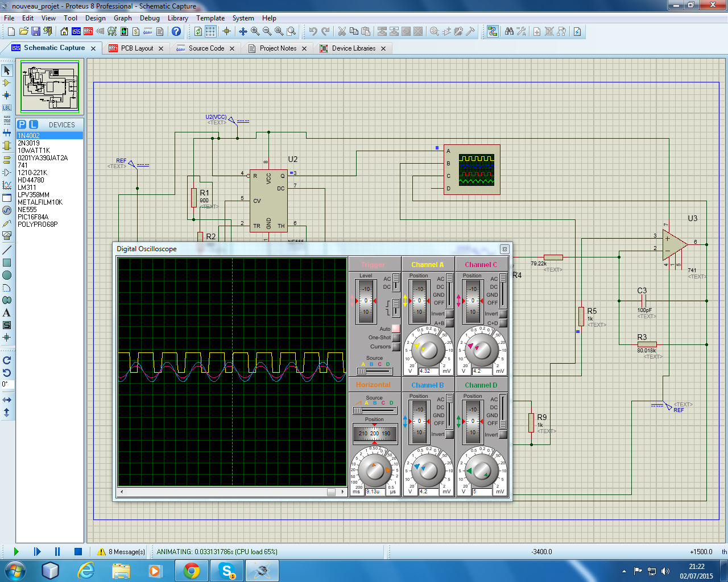Toggle the A+B button on Channel A
The image size is (728, 582).
tap(449, 323)
